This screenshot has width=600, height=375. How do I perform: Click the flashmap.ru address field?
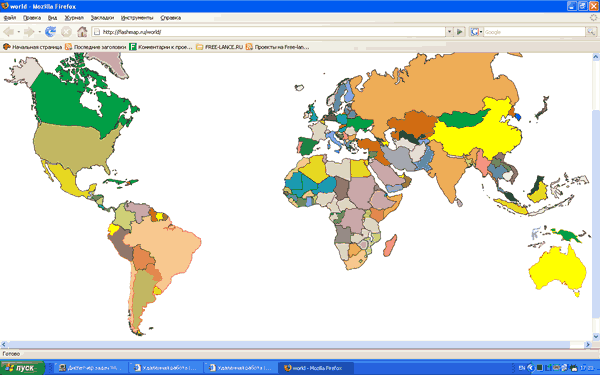(x=269, y=32)
